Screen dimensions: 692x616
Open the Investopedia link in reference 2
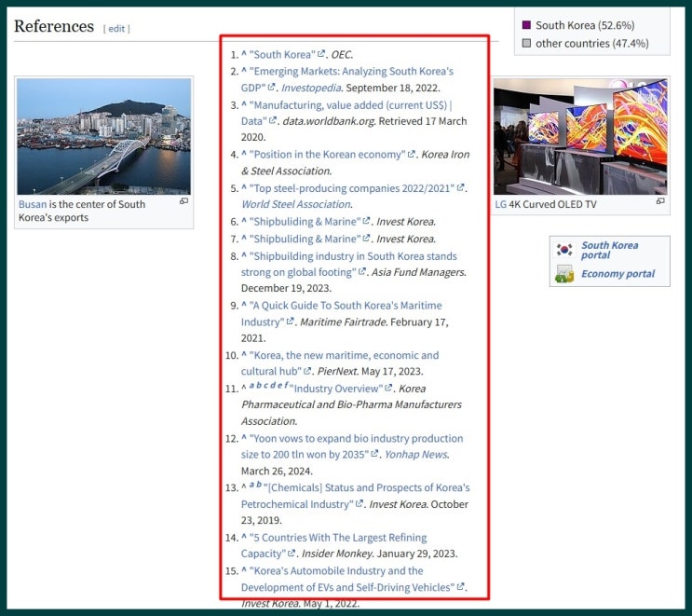[311, 88]
